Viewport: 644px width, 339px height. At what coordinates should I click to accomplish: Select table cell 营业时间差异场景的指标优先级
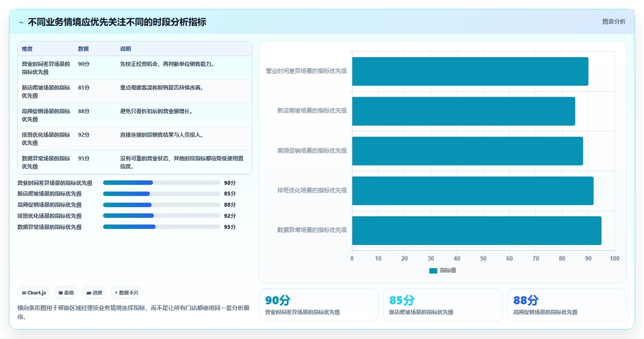[46, 68]
